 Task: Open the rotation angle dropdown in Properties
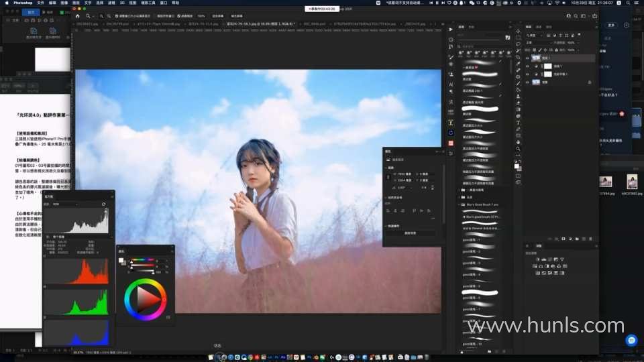[x=411, y=188]
